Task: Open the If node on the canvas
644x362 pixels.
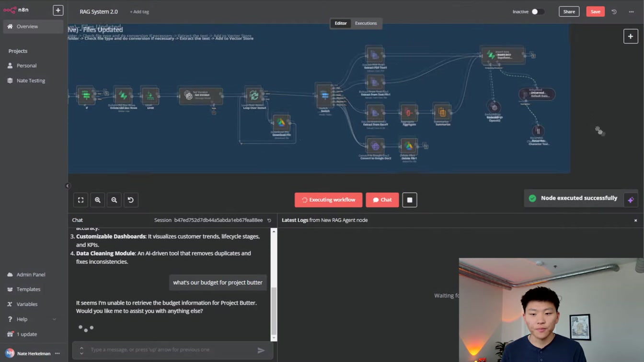Action: point(87,95)
